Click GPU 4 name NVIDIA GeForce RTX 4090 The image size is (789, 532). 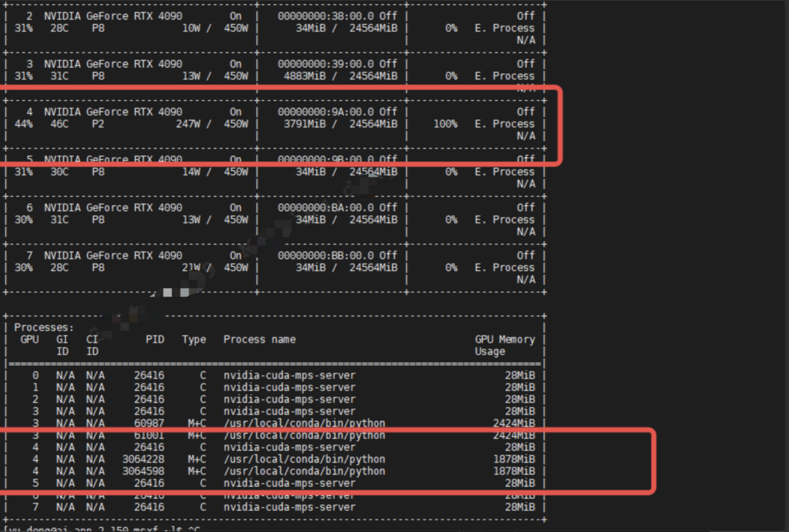(x=113, y=112)
